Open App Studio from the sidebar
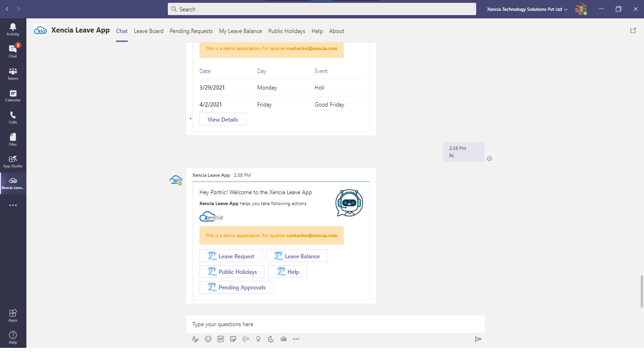 (x=13, y=160)
